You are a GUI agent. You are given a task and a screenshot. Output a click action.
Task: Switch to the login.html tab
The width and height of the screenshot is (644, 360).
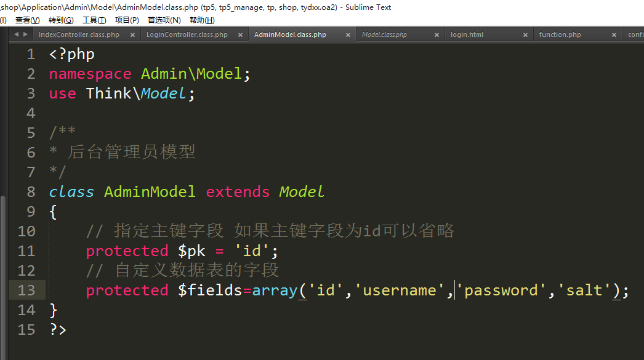pyautogui.click(x=467, y=35)
